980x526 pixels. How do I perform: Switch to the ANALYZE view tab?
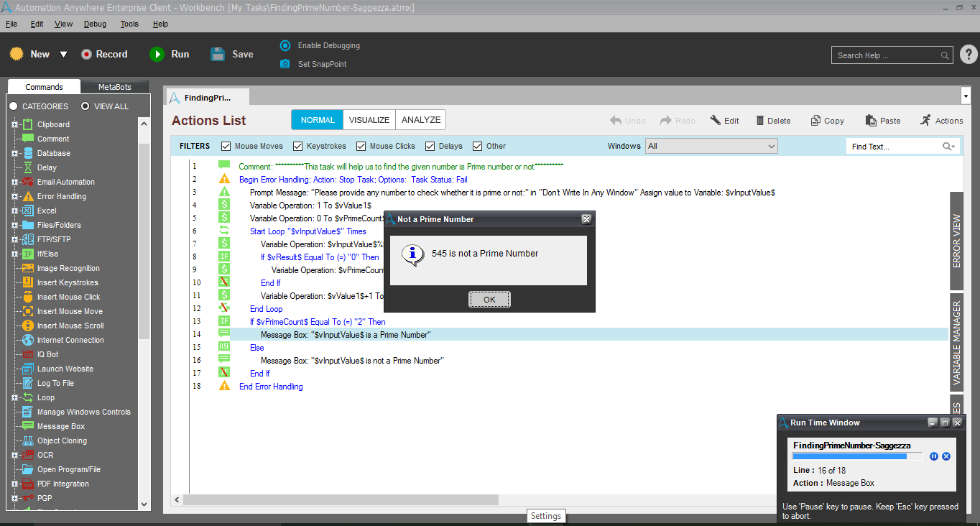(421, 120)
